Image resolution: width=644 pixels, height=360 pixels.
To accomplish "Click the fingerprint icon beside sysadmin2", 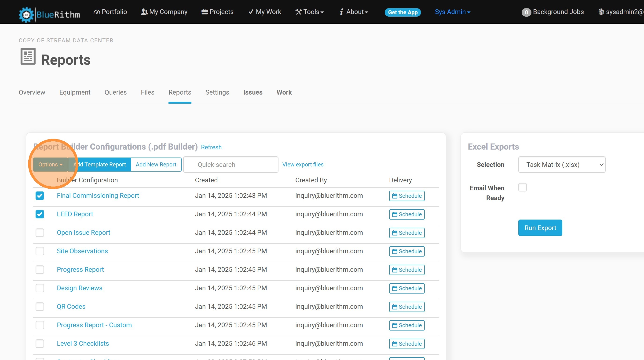I will click(601, 12).
